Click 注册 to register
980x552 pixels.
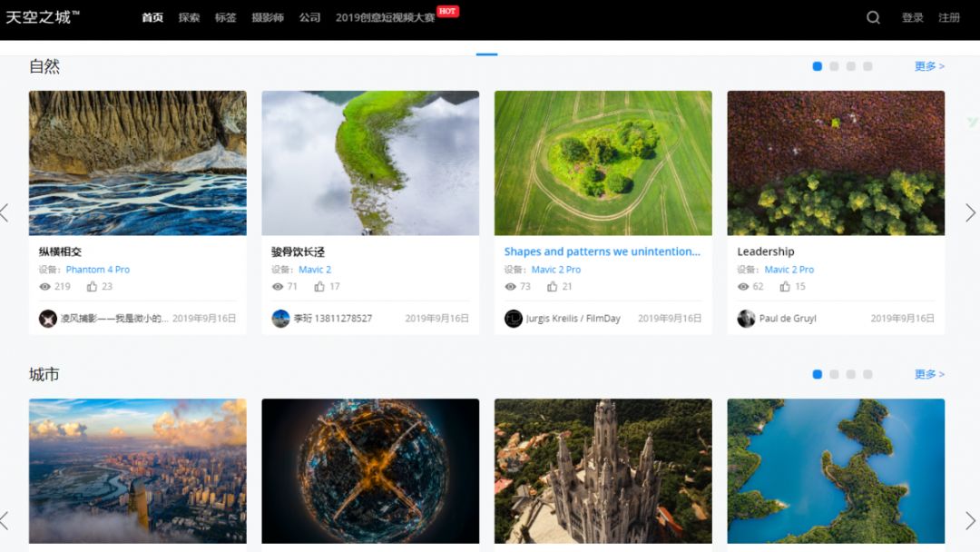[949, 17]
